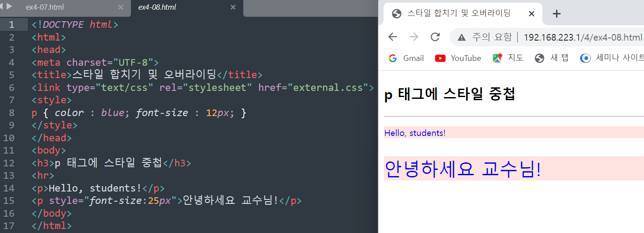Click line number 17 in the gutter
644x233 pixels.
[x=9, y=226]
